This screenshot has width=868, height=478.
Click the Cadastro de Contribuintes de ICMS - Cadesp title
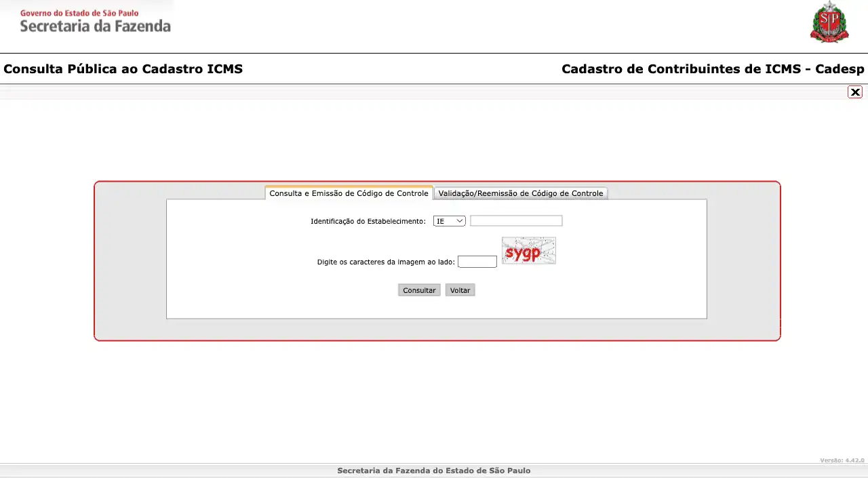pos(713,69)
